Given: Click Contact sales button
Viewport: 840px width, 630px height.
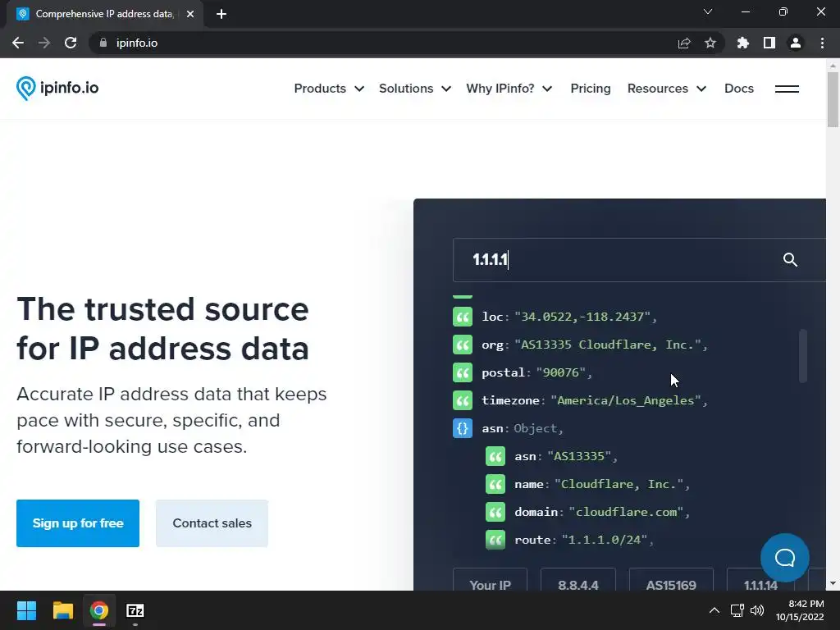Looking at the screenshot, I should tap(212, 523).
